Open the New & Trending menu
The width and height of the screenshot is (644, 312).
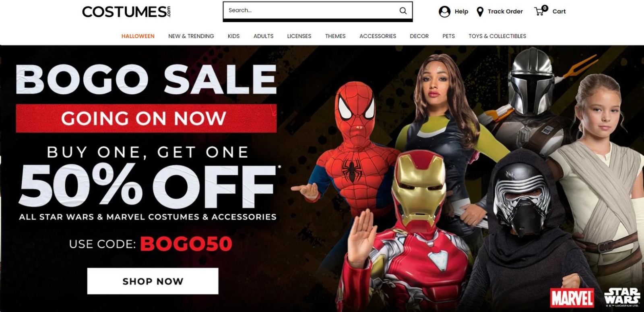pyautogui.click(x=191, y=36)
